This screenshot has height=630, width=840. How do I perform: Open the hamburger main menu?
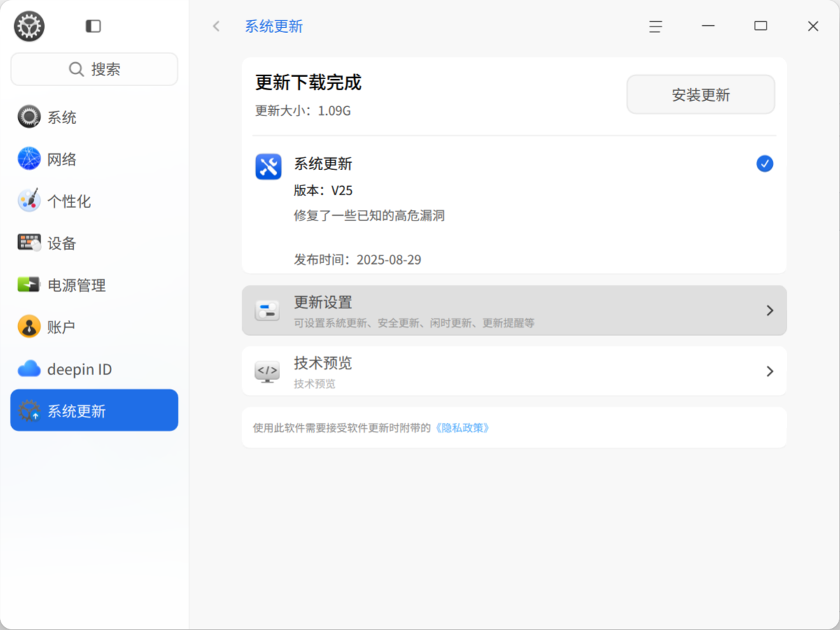[x=655, y=27]
